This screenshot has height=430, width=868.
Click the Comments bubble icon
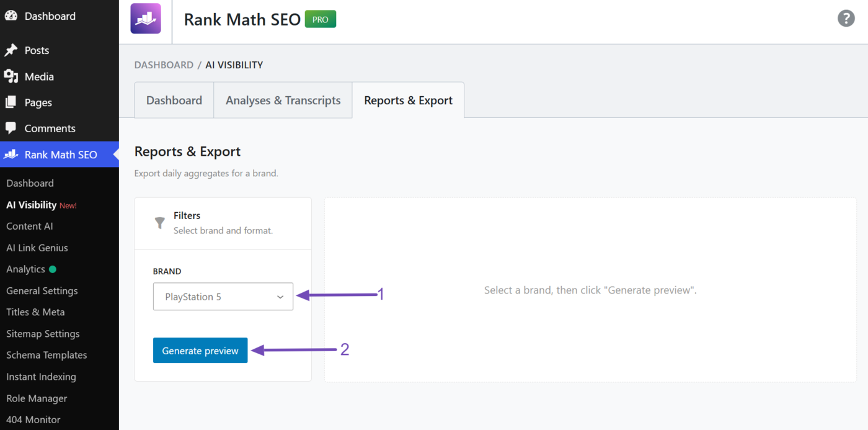11,128
